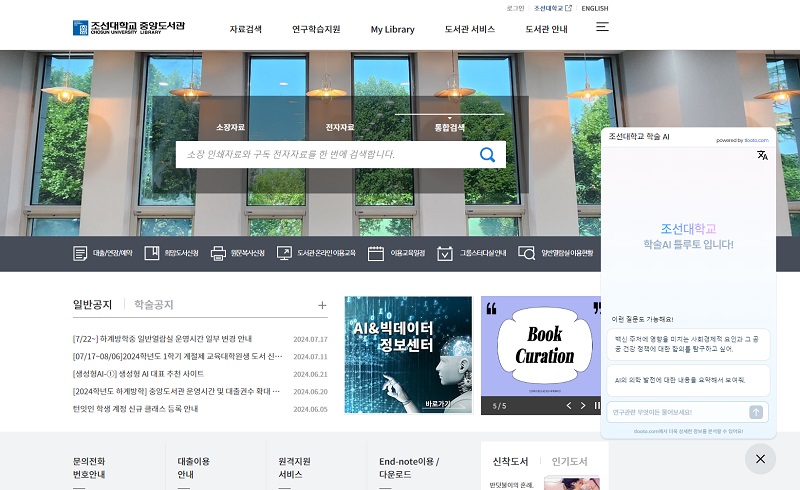
Task: Open 대출/연장/예약 quick menu icon
Action: coord(80,254)
